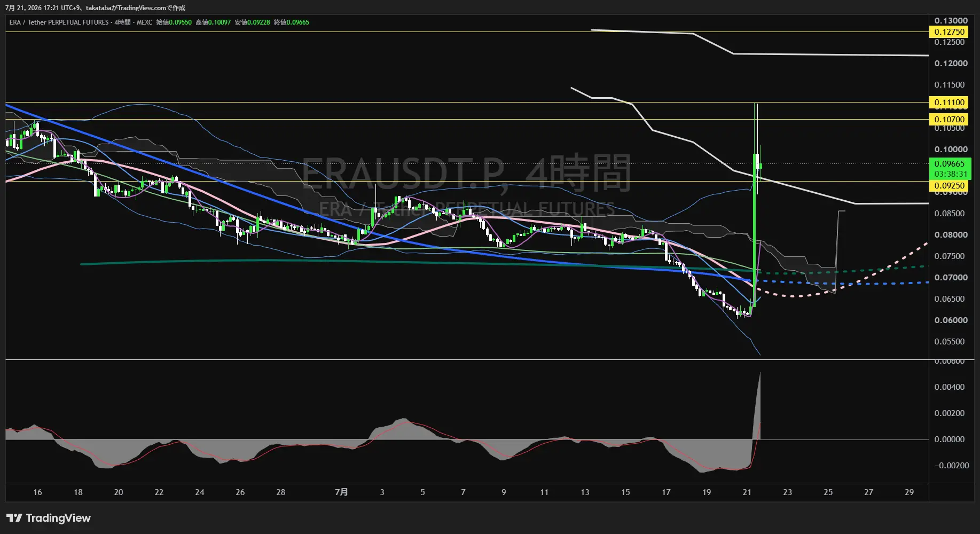Click the 7月 month label on time axis
980x534 pixels.
(x=341, y=492)
